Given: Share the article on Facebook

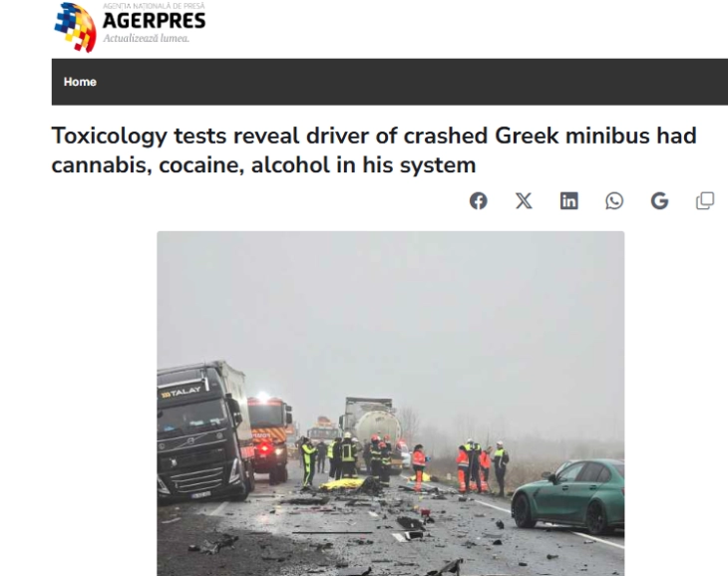Looking at the screenshot, I should [x=479, y=201].
